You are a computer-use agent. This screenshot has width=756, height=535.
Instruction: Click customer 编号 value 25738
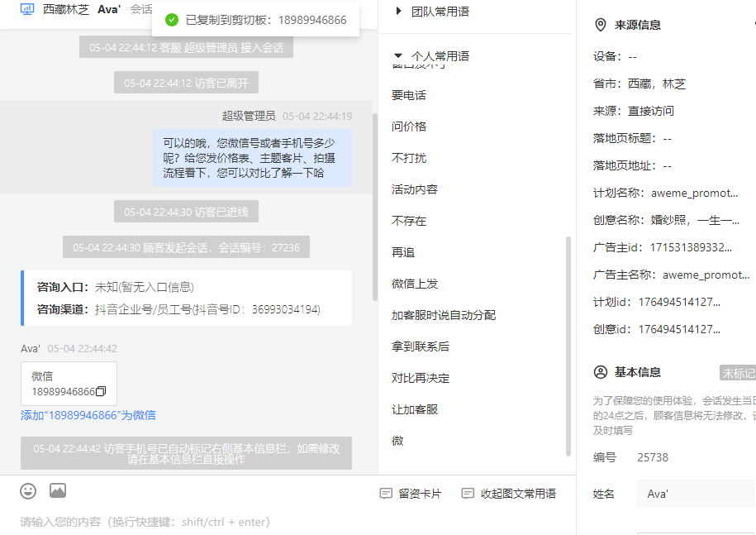pyautogui.click(x=653, y=457)
